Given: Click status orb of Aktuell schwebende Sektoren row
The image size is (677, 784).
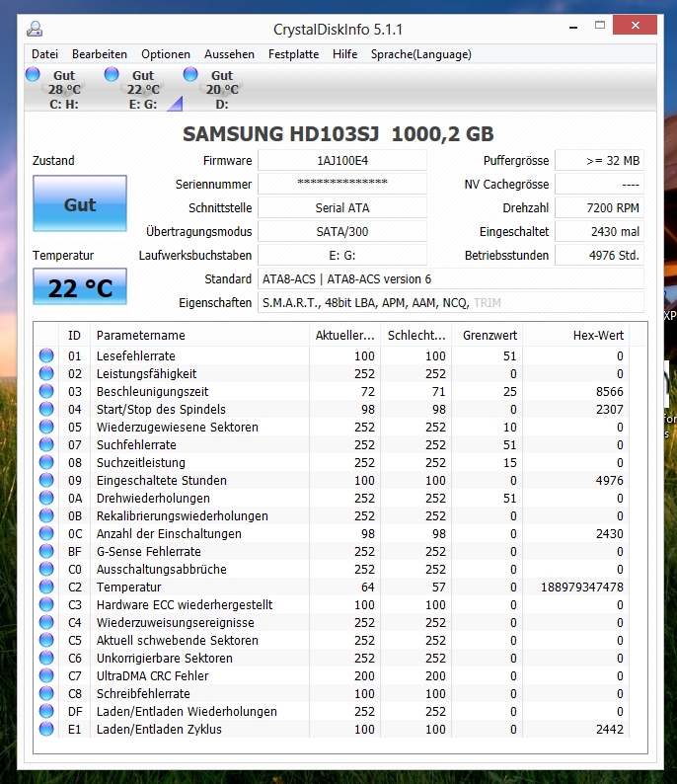Looking at the screenshot, I should click(46, 640).
